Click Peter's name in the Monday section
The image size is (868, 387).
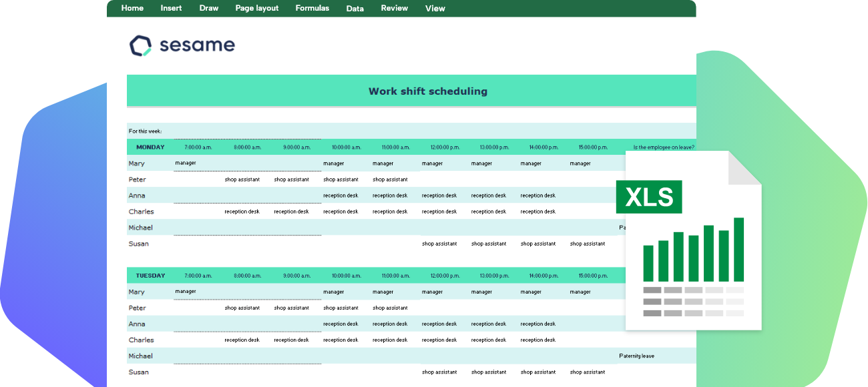click(137, 179)
